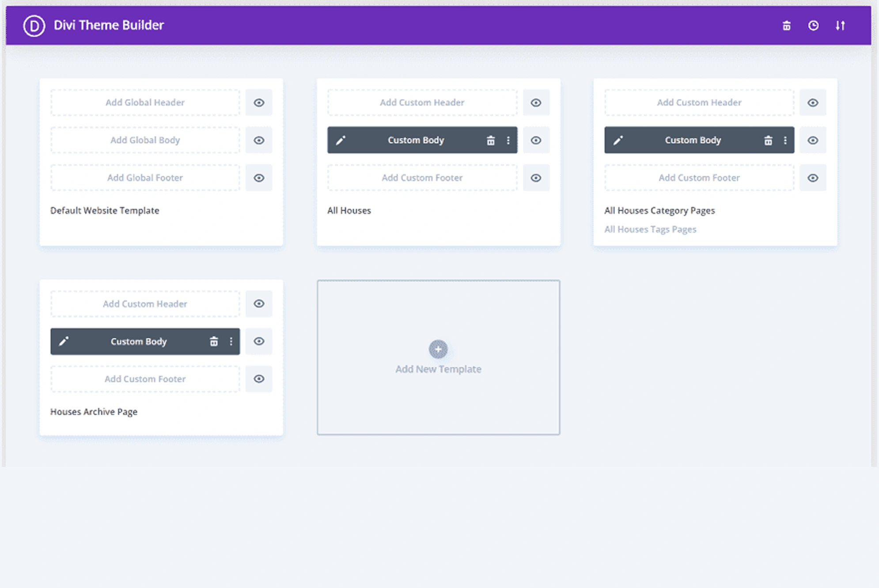The image size is (879, 588).
Task: Hide All Houses custom header eye
Action: pyautogui.click(x=536, y=103)
